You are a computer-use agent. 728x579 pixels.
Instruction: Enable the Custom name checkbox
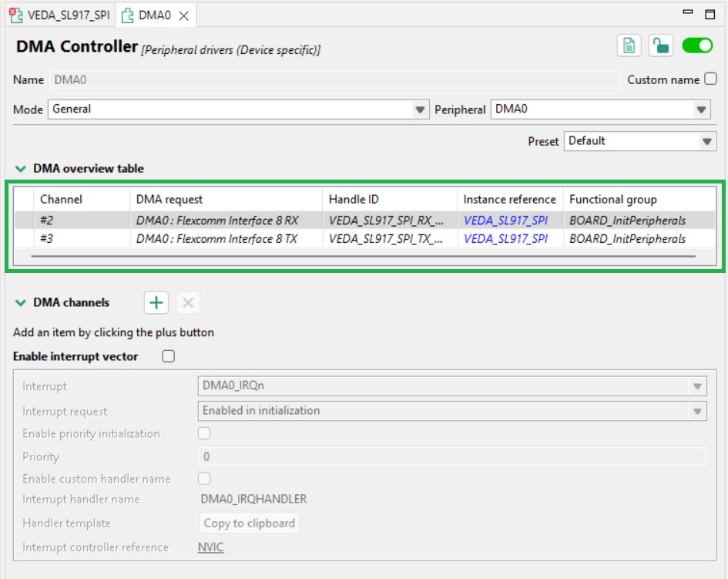710,79
